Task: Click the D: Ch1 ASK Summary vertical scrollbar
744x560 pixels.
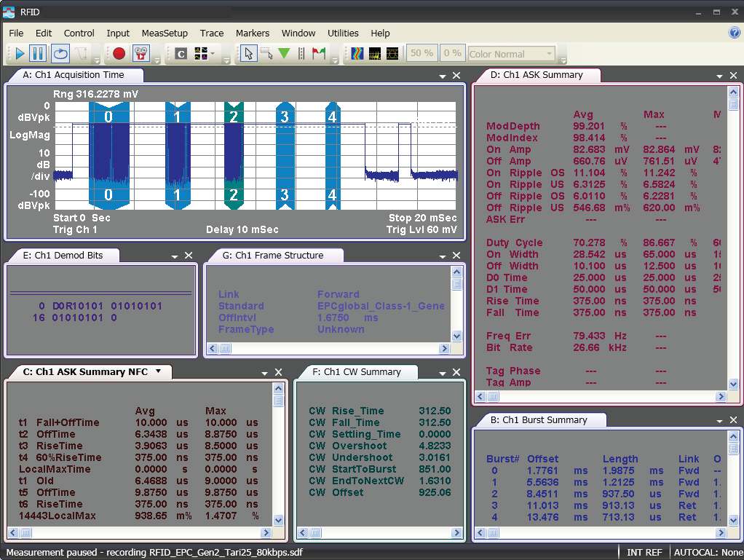Action: [x=733, y=240]
